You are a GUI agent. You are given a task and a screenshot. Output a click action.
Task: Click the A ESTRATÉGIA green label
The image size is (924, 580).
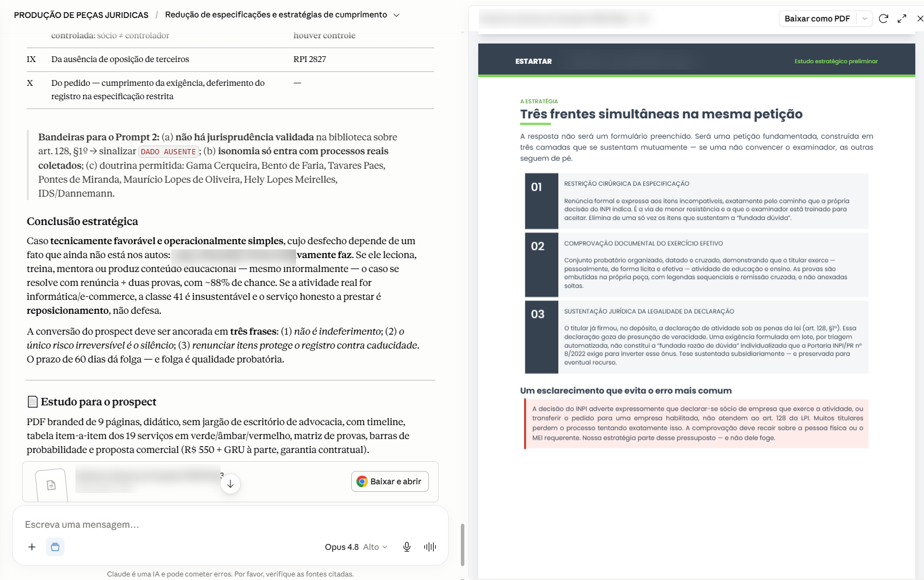click(x=539, y=101)
